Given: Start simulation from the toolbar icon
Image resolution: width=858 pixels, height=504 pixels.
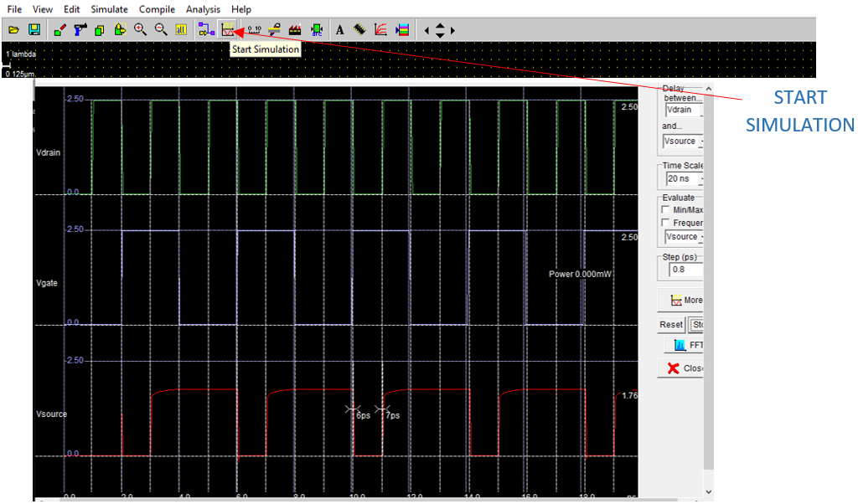Looking at the screenshot, I should 228,30.
